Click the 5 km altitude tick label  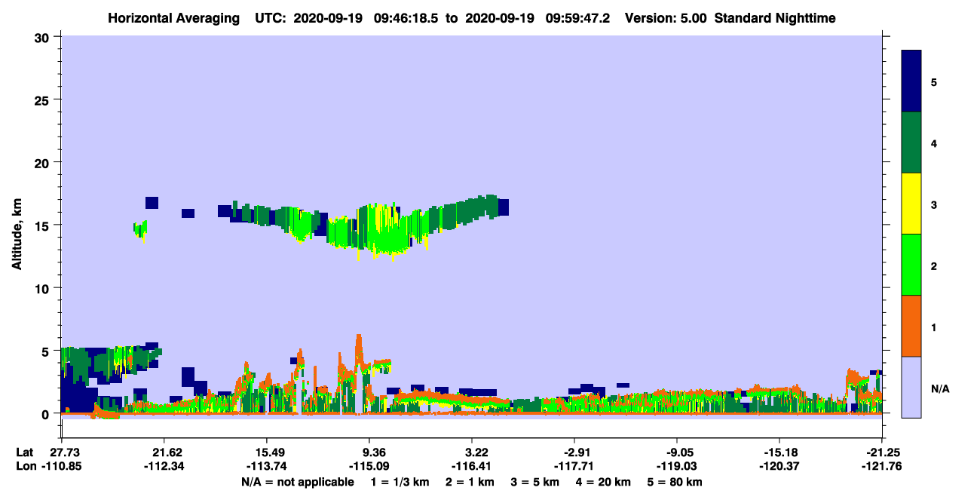click(47, 351)
